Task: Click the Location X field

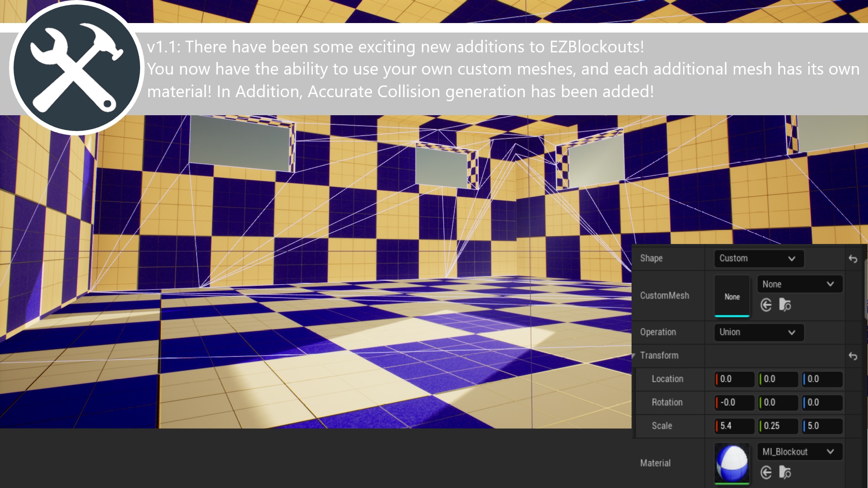Action: pyautogui.click(x=735, y=379)
